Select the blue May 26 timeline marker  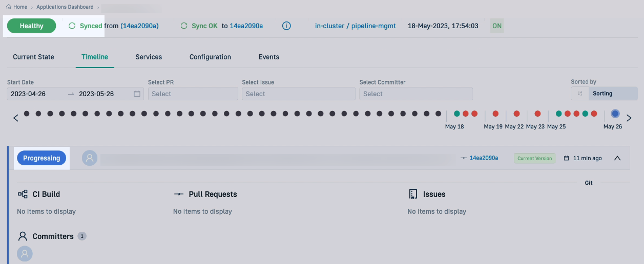(615, 114)
